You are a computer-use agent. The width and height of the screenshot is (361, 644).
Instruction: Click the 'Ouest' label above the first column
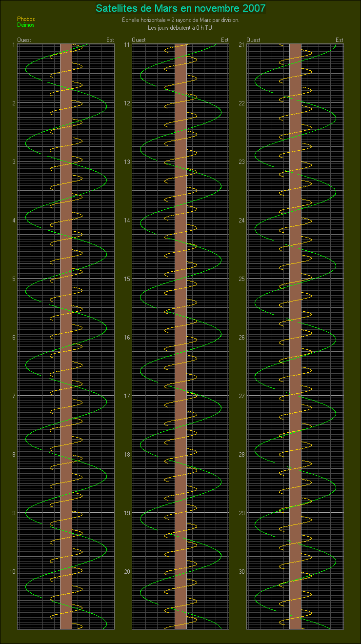(x=23, y=40)
